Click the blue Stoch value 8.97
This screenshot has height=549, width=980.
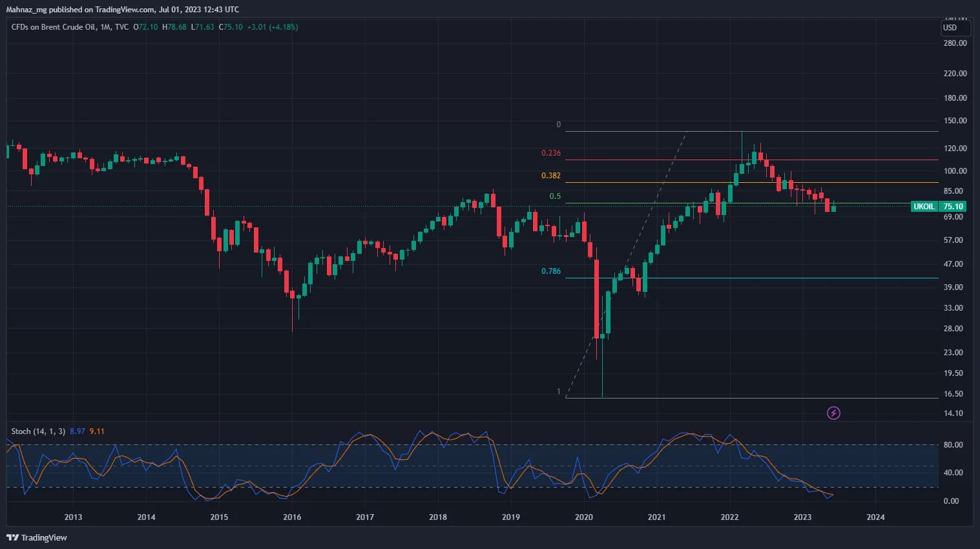click(x=77, y=431)
